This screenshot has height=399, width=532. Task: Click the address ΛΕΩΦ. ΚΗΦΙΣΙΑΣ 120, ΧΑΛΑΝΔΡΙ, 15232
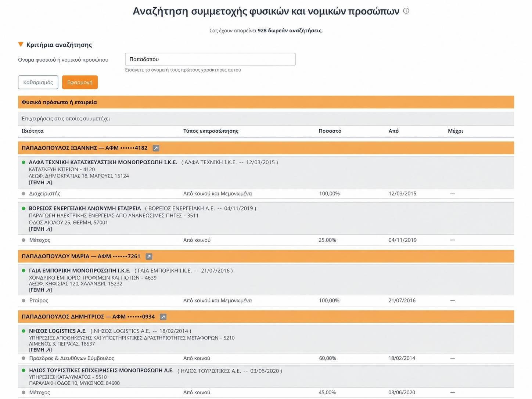76,284
